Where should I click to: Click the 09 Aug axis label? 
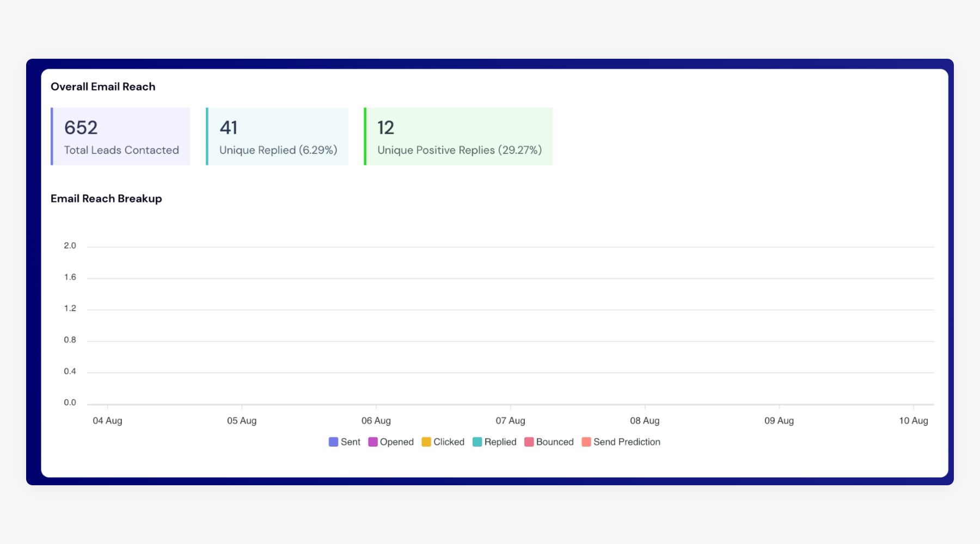tap(779, 421)
